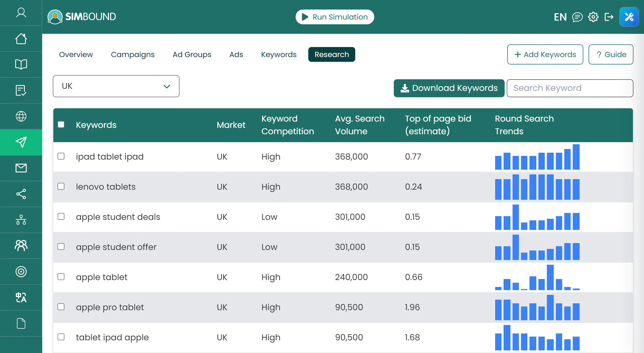Click the Keywords column header
This screenshot has width=644, height=353.
[x=96, y=125]
